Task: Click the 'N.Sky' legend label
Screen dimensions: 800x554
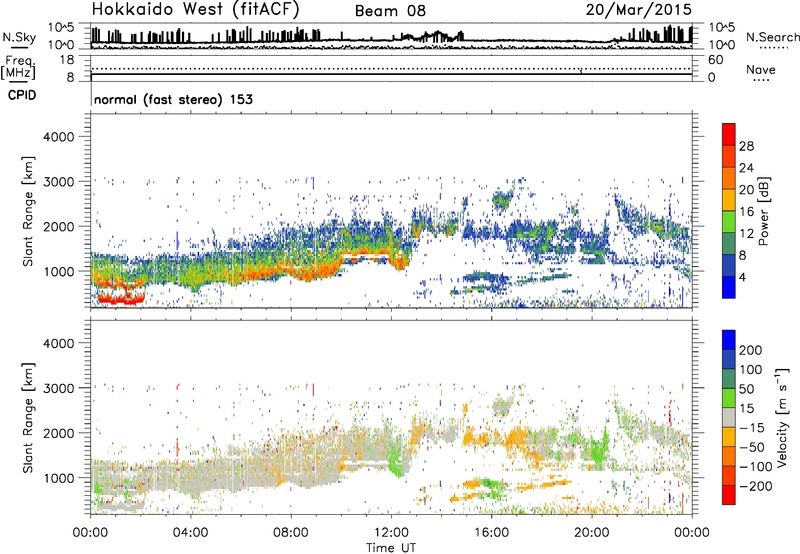Action: pyautogui.click(x=19, y=37)
